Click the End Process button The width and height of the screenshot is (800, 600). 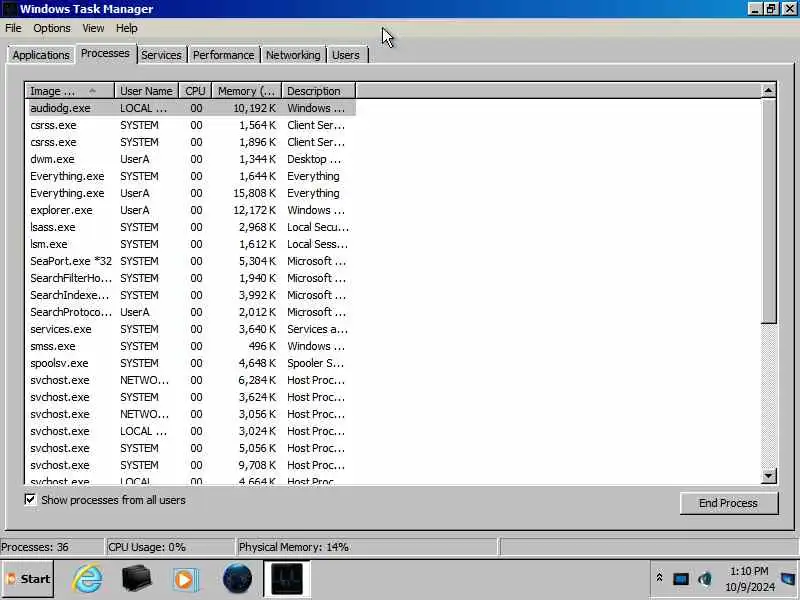pos(729,503)
